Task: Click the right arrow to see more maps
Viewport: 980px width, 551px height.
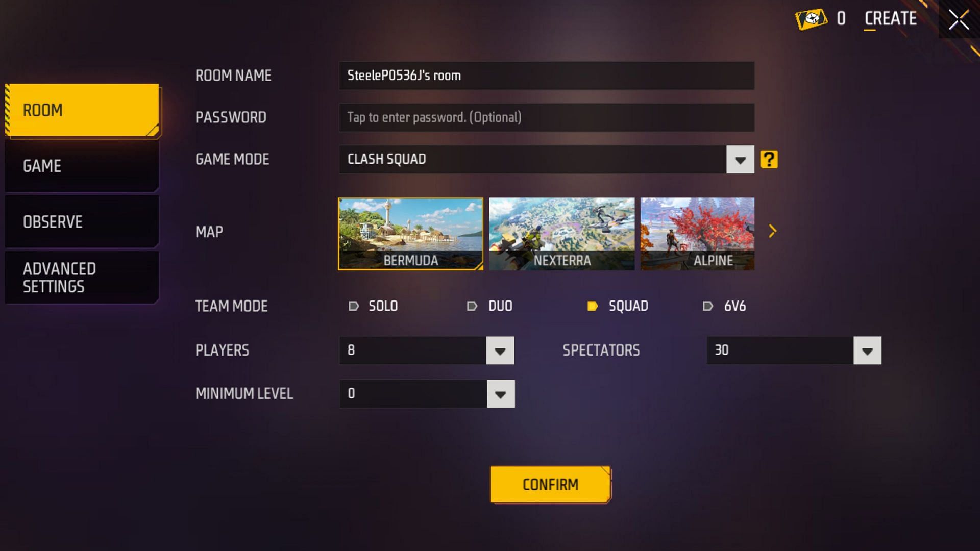Action: pyautogui.click(x=773, y=232)
